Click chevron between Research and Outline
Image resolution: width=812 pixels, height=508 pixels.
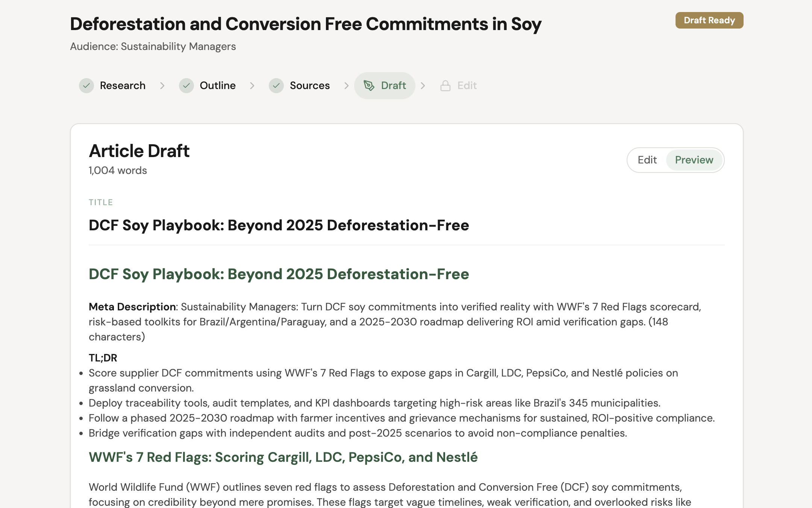[162, 86]
